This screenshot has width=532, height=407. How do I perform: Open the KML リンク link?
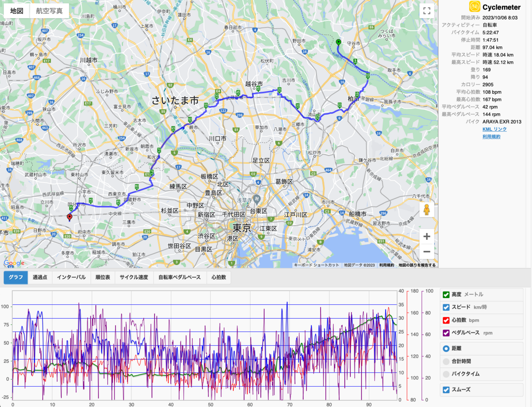494,129
